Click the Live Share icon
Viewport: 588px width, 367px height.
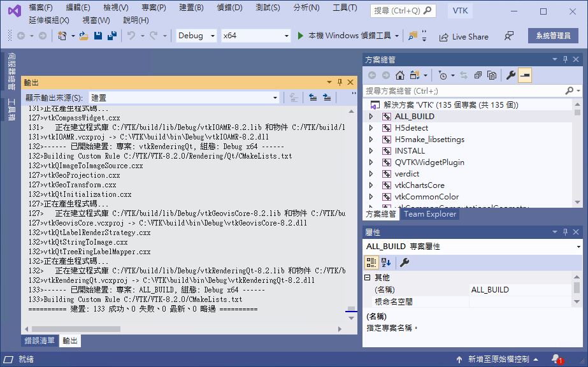(x=443, y=37)
